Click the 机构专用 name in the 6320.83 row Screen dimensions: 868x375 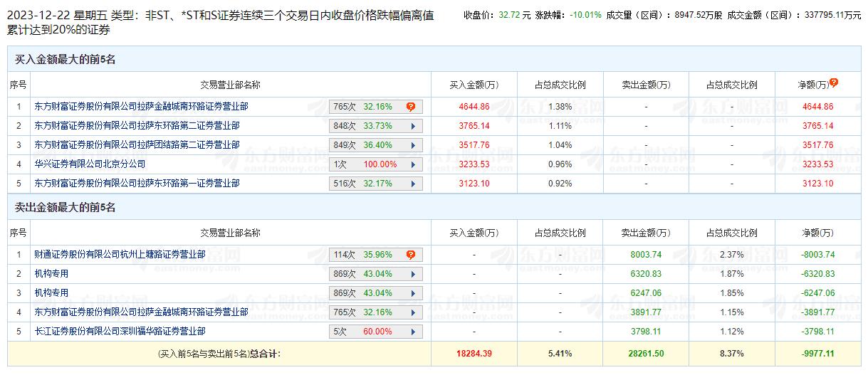point(51,274)
